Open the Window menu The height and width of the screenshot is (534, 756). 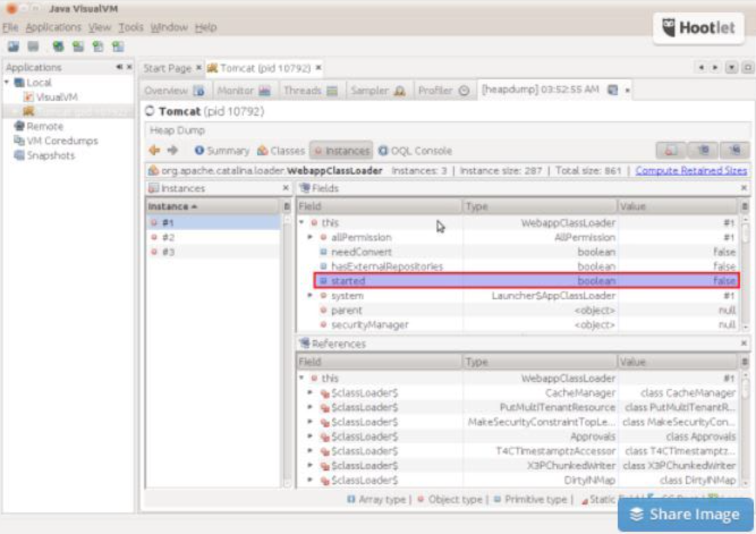[169, 27]
